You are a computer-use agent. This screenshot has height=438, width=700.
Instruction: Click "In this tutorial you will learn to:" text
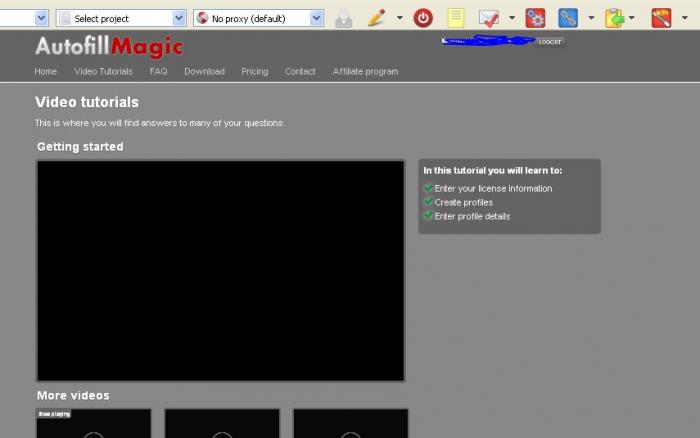493,171
